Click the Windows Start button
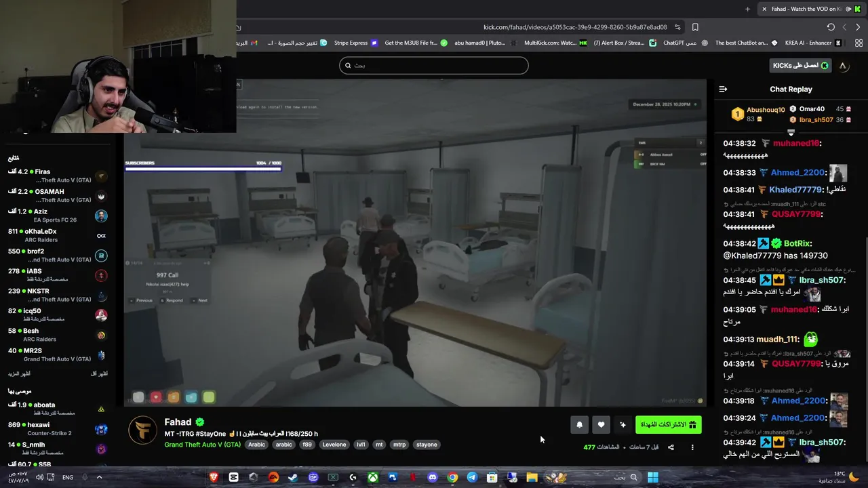 652,477
